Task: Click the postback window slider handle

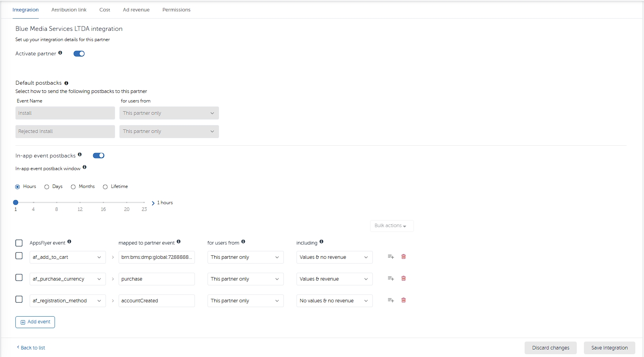Action: [16, 203]
